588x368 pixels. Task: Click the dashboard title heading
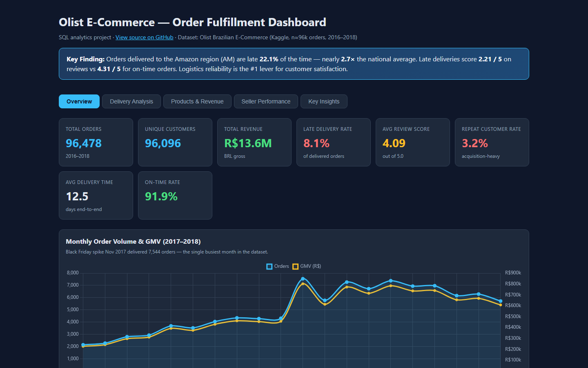point(192,22)
